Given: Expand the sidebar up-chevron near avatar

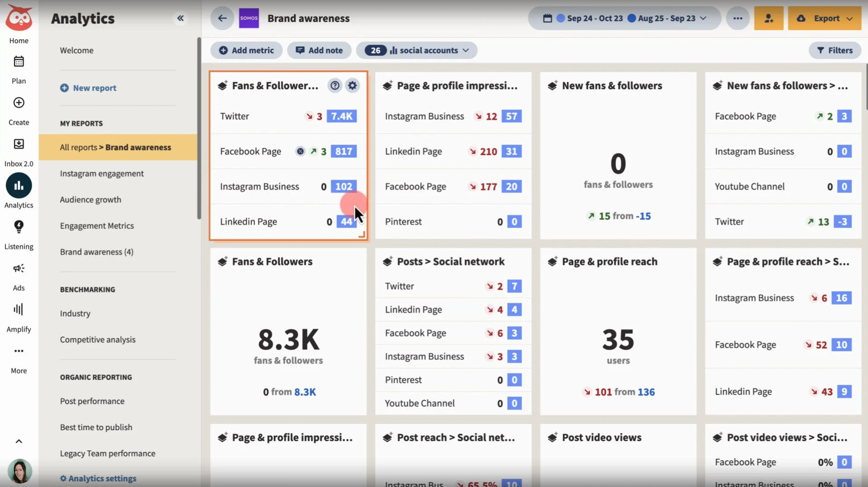Looking at the screenshot, I should [x=19, y=441].
